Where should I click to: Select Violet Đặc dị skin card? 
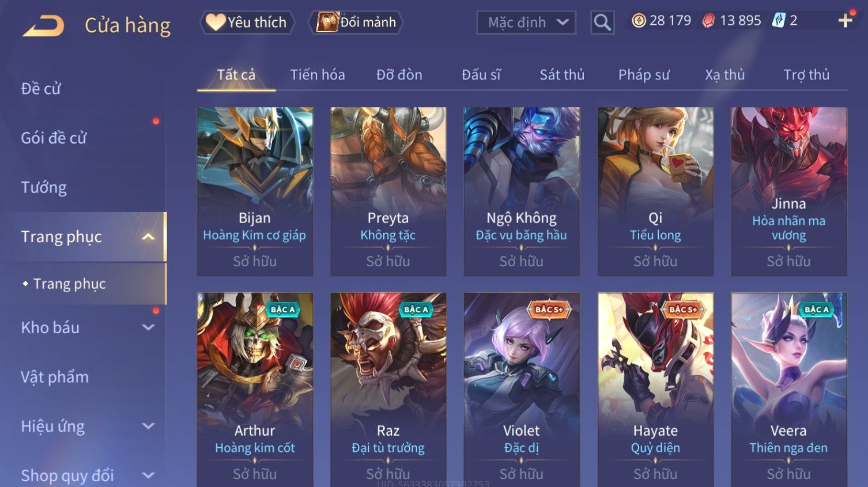click(522, 390)
